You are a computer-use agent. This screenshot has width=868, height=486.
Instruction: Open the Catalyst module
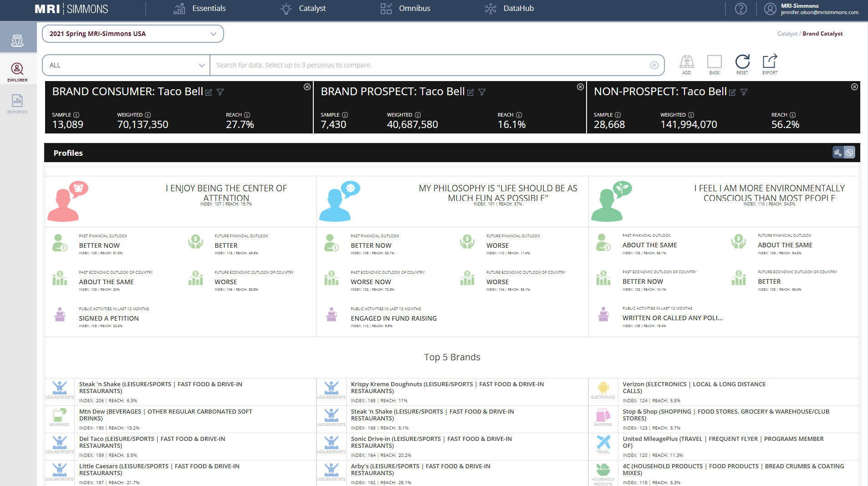tap(303, 9)
